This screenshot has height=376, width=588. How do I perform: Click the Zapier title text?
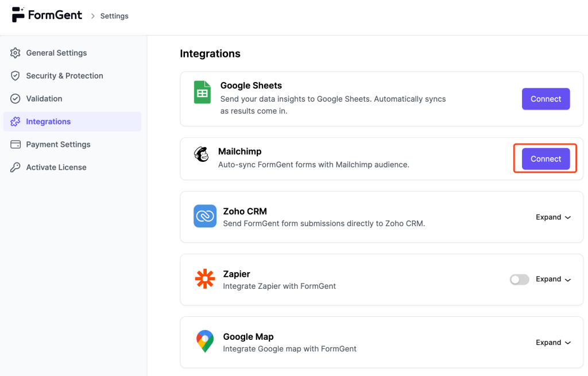click(x=236, y=274)
